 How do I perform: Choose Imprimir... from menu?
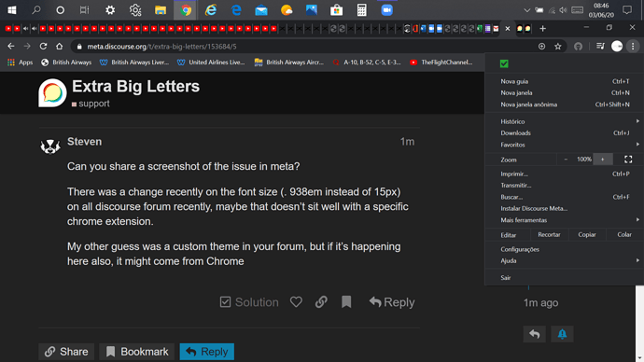565,174
